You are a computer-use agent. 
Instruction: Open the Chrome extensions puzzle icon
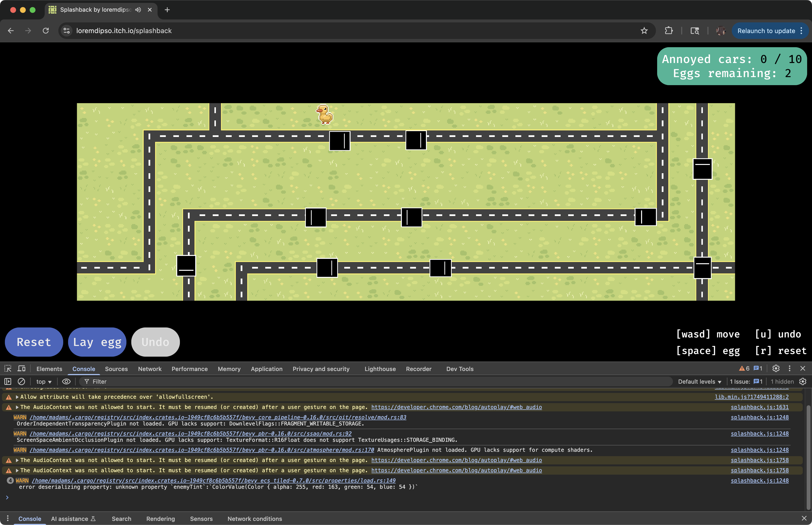[x=669, y=31]
